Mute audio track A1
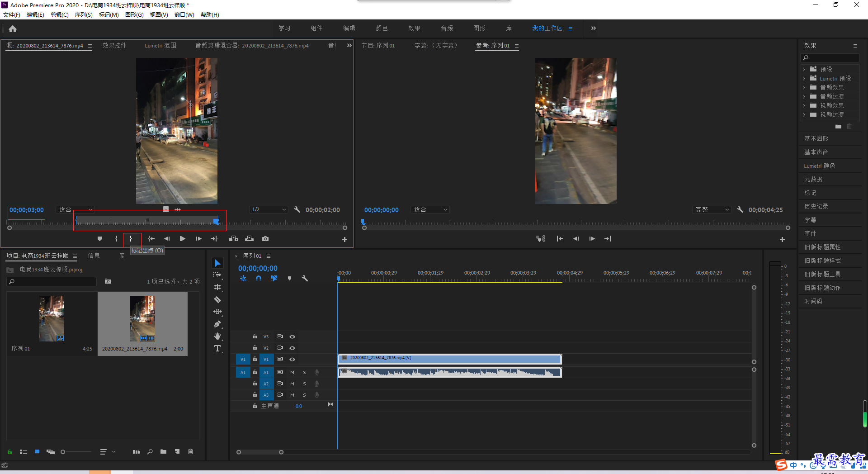 [292, 372]
